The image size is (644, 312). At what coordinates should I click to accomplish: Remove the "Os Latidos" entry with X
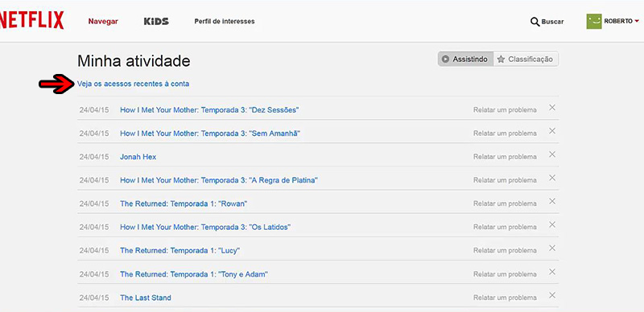point(552,224)
